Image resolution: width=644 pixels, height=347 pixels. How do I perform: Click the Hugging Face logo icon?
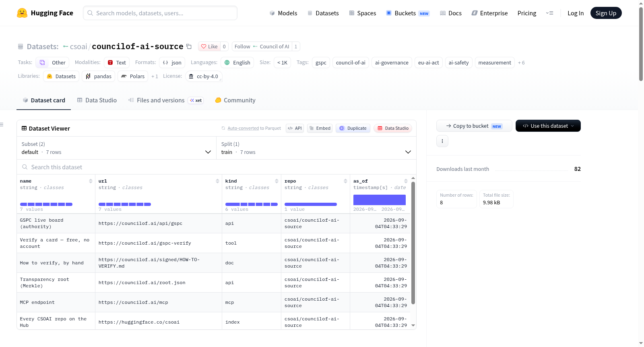[22, 13]
